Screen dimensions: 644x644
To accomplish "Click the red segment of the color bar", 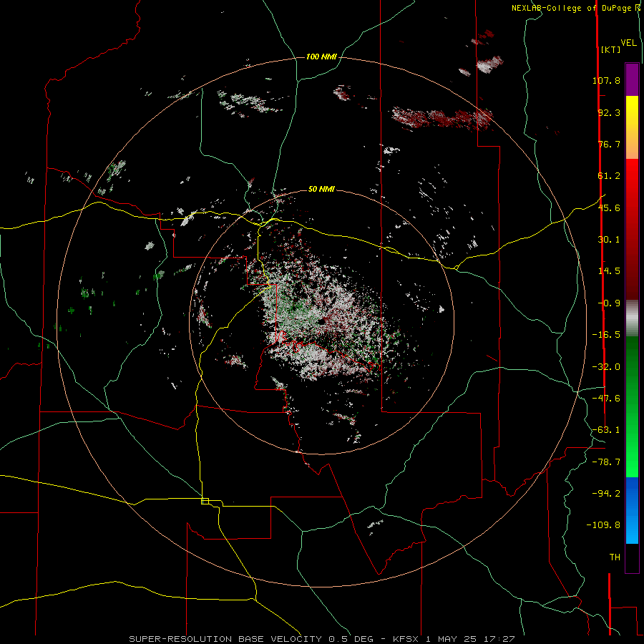I will pyautogui.click(x=632, y=229).
